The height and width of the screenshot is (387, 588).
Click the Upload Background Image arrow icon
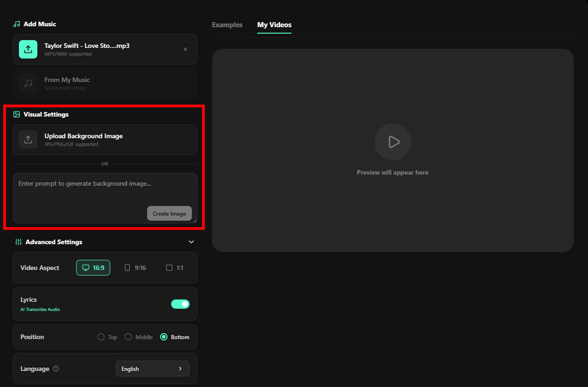[28, 140]
